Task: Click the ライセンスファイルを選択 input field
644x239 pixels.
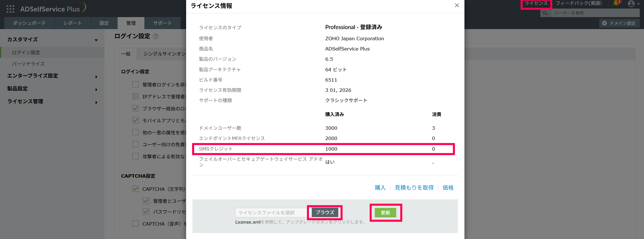Action: click(271, 213)
